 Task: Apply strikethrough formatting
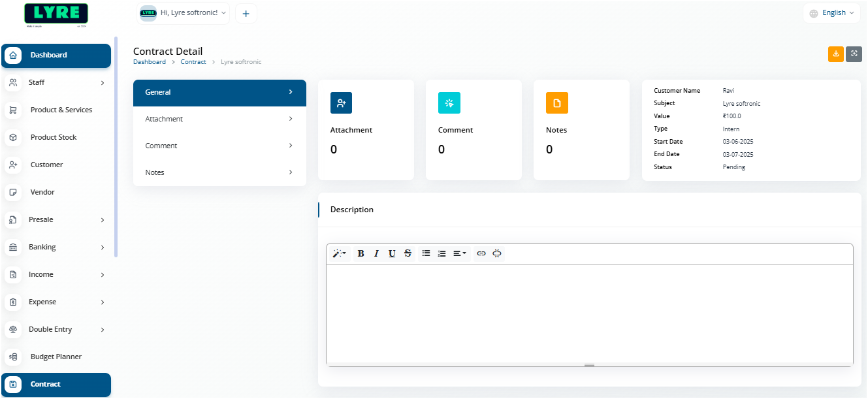(408, 253)
